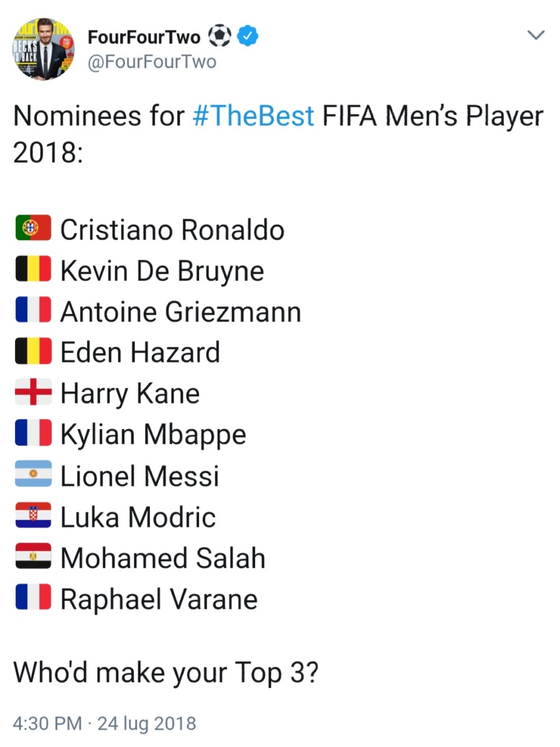
Task: Click Egypt flag beside Mohamed Salah
Action: (x=33, y=558)
